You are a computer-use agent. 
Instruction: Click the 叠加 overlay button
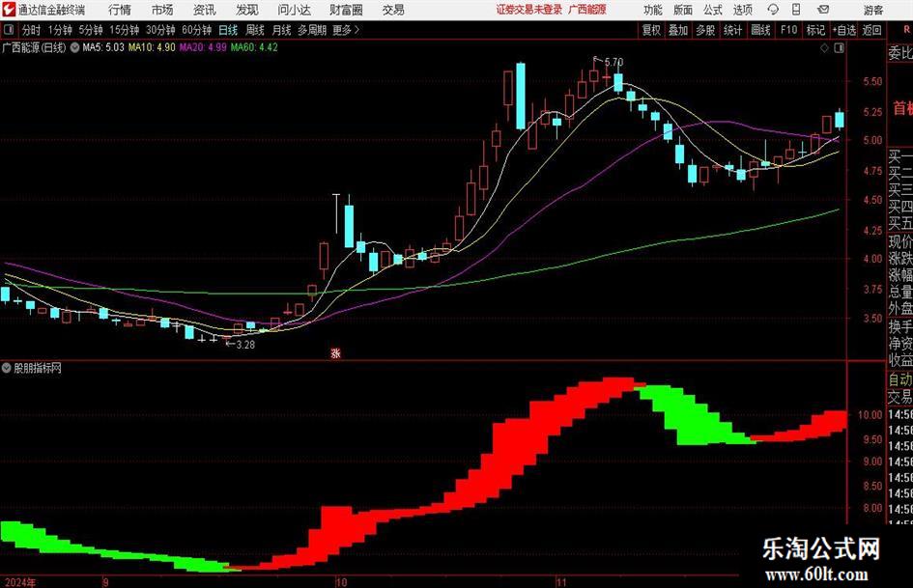click(678, 30)
